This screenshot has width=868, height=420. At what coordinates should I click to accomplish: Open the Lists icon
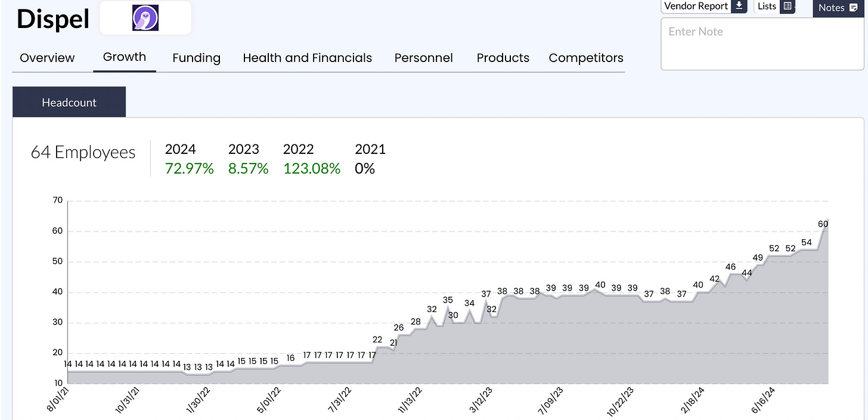[x=788, y=6]
